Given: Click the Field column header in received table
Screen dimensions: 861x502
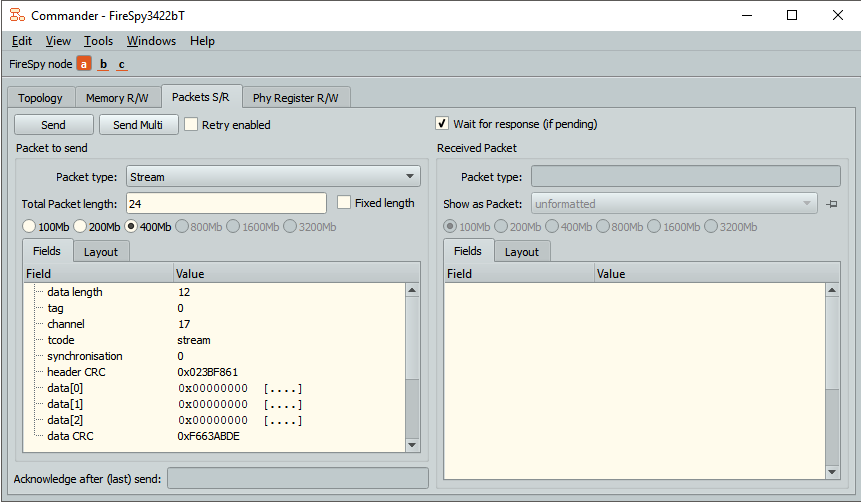Looking at the screenshot, I should 519,273.
